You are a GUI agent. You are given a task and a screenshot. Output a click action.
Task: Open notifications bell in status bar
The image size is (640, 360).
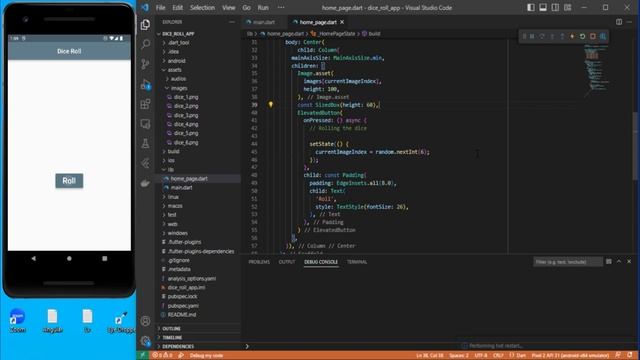[630, 356]
